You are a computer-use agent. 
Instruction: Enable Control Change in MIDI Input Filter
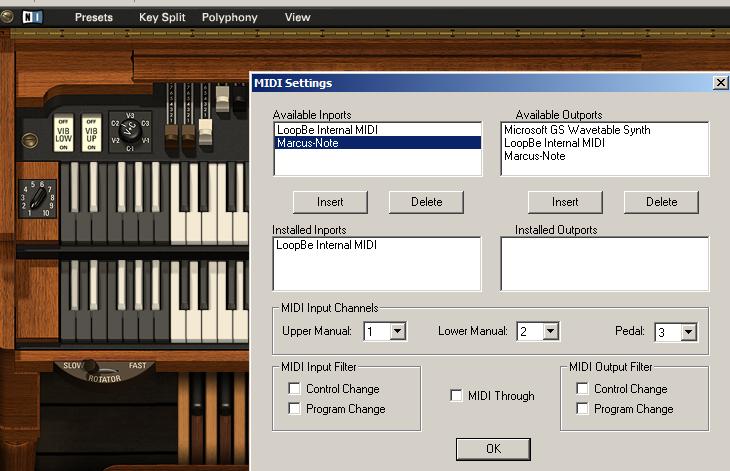pyautogui.click(x=294, y=389)
